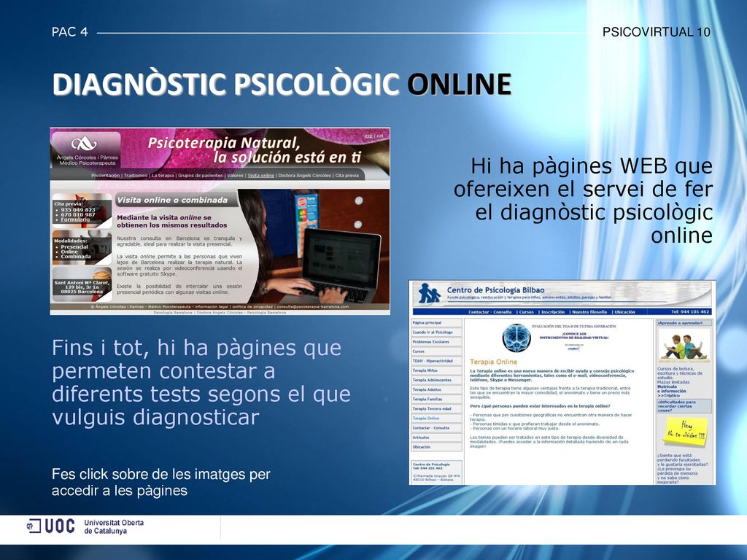Open 'Presentación' in the Psicoterapia Natural menu
This screenshot has height=560, width=747.
[105, 176]
